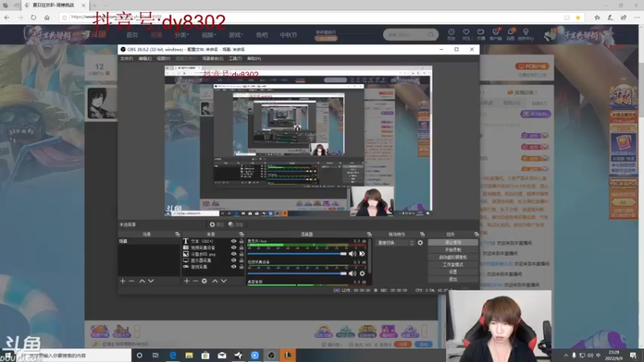644x362 pixels.
Task: Open watch history icon in Douyu header
Action: (452, 35)
